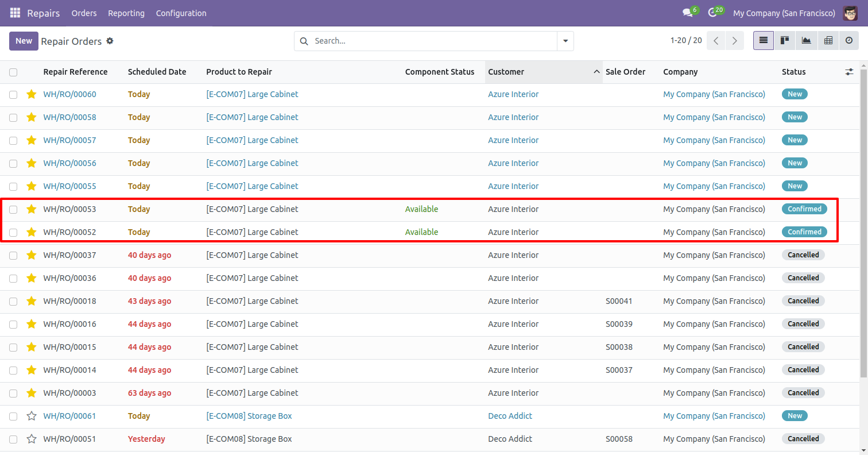Open the Configuration menu
868x455 pixels.
pyautogui.click(x=181, y=13)
